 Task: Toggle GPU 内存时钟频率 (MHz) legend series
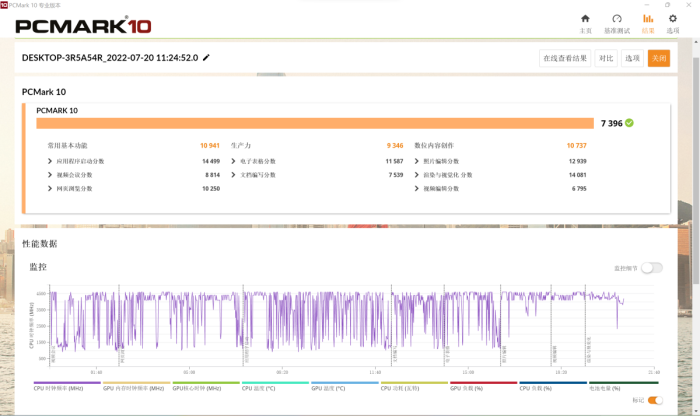pos(137,386)
